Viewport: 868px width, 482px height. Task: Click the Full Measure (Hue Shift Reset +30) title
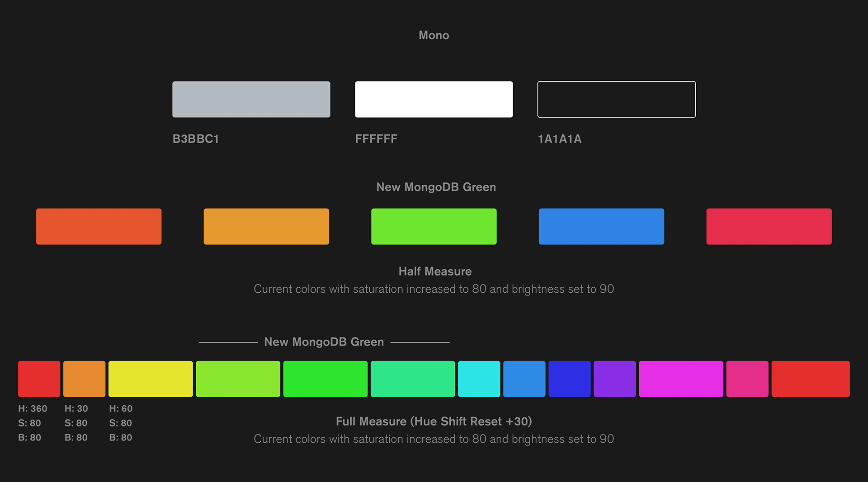[x=434, y=421]
